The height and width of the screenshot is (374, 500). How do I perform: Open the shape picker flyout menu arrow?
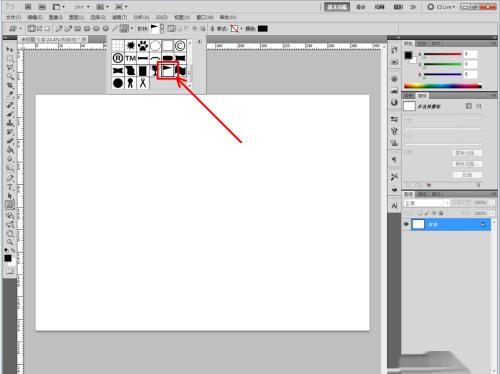coord(199,42)
